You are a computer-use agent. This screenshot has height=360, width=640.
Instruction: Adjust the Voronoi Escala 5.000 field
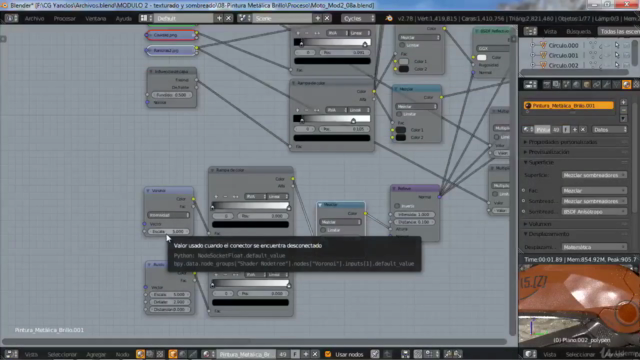tap(169, 231)
